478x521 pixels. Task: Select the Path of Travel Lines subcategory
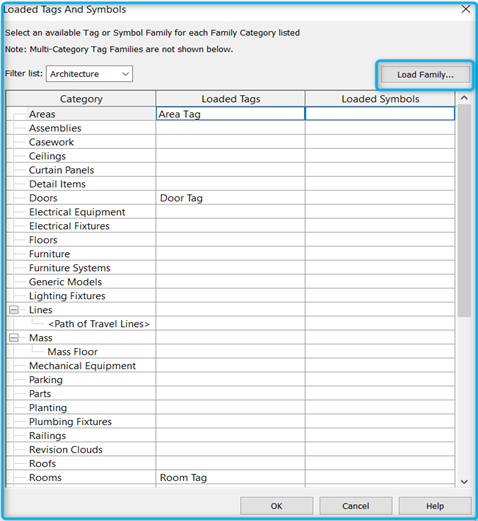pos(99,324)
